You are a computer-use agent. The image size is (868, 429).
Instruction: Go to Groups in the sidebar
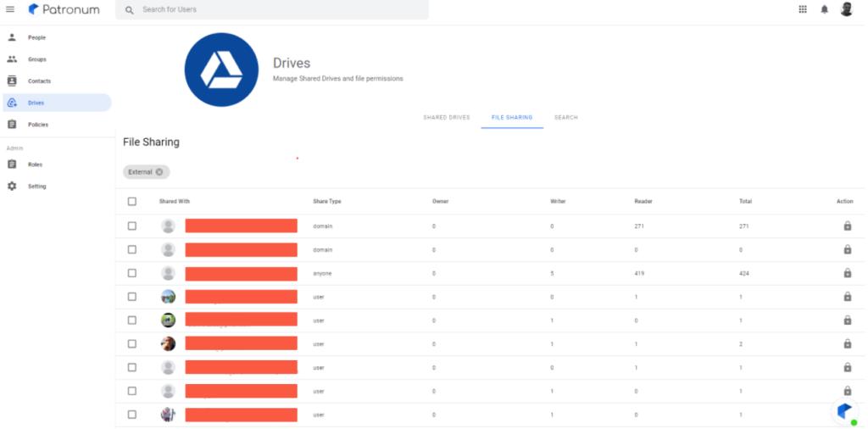[57, 59]
